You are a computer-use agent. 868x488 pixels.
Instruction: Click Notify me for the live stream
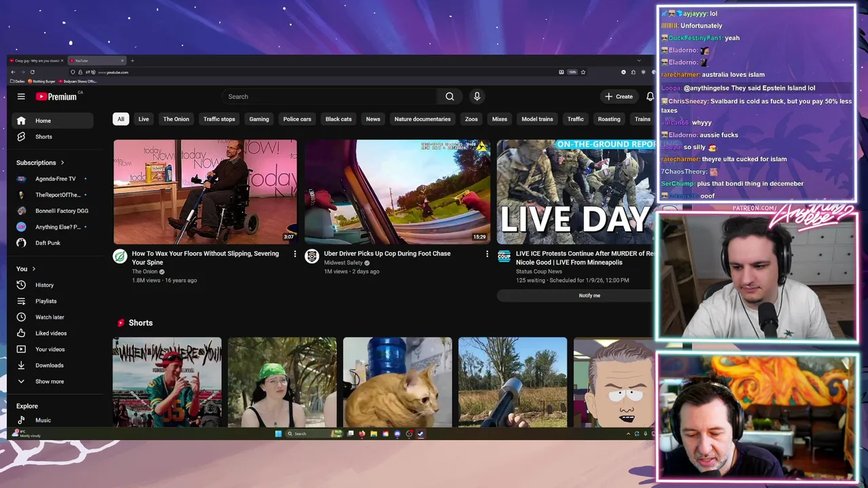(589, 296)
